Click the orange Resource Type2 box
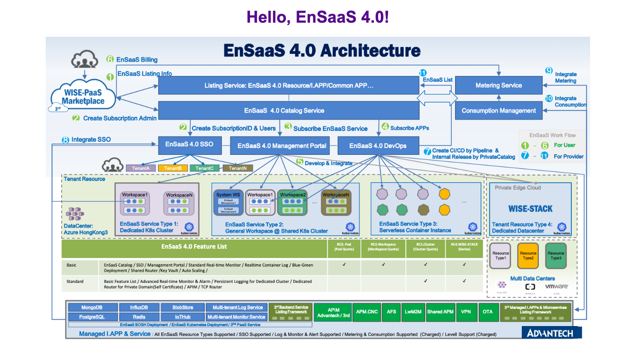The width and height of the screenshot is (644, 353). tap(528, 255)
